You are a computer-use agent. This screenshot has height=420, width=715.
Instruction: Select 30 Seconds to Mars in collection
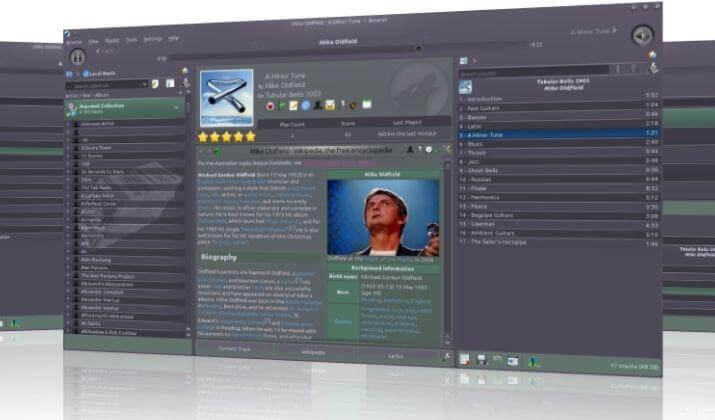103,172
